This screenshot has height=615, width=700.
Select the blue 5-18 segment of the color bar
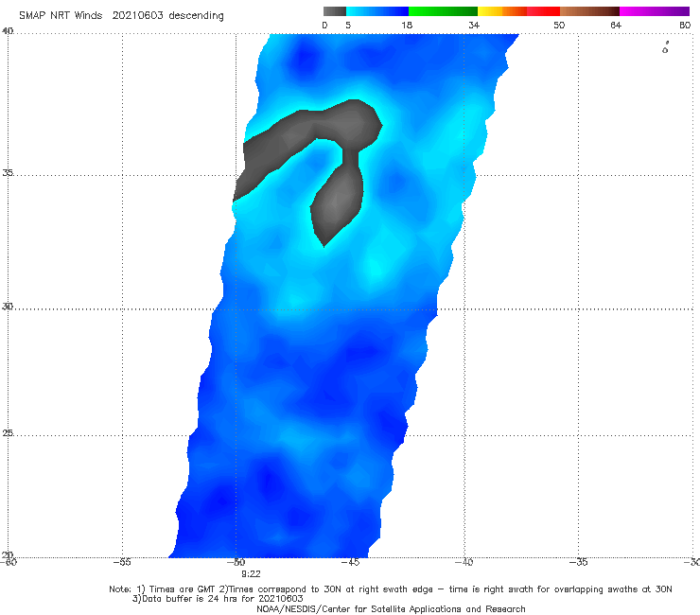(x=377, y=11)
